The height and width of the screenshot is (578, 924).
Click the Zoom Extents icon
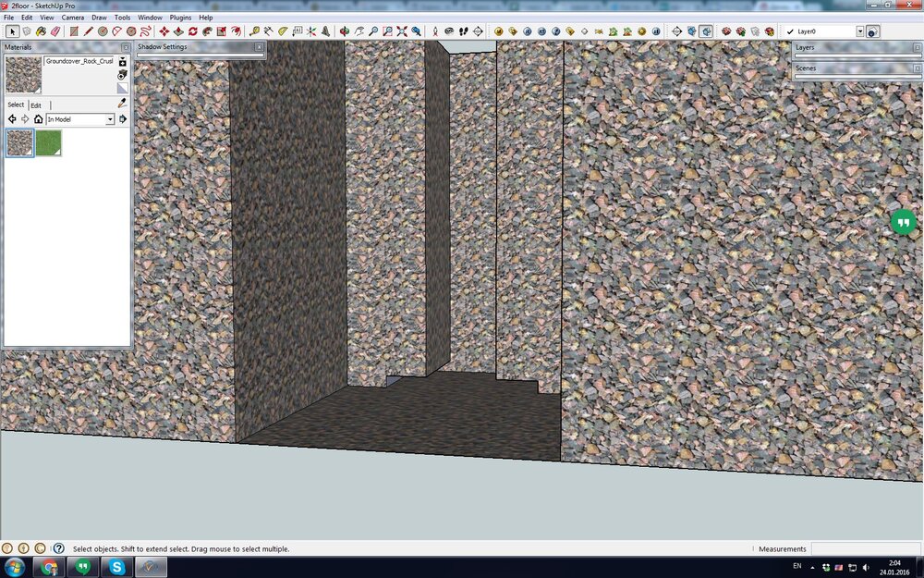pos(402,31)
